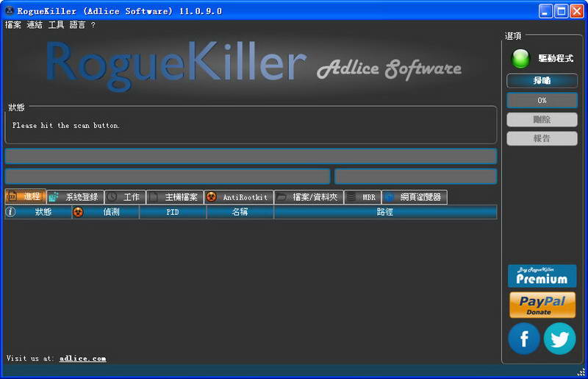588x379 pixels.
Task: Start scan with the 掃瞄 button
Action: tap(542, 80)
